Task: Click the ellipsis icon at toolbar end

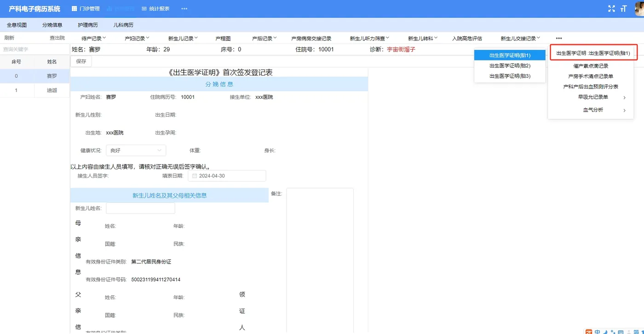Action: point(558,38)
